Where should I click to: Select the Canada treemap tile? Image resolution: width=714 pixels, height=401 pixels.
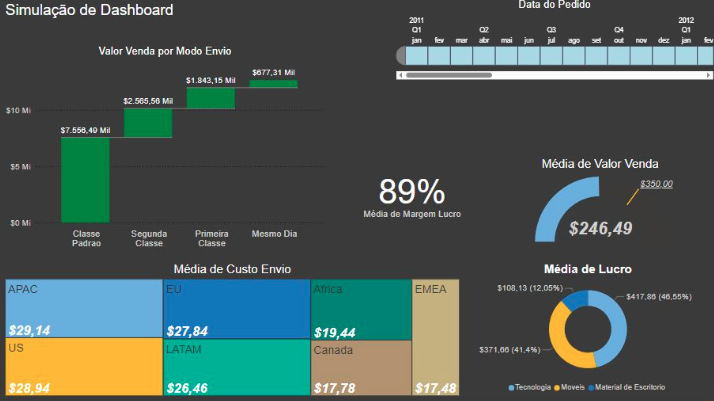(x=361, y=368)
